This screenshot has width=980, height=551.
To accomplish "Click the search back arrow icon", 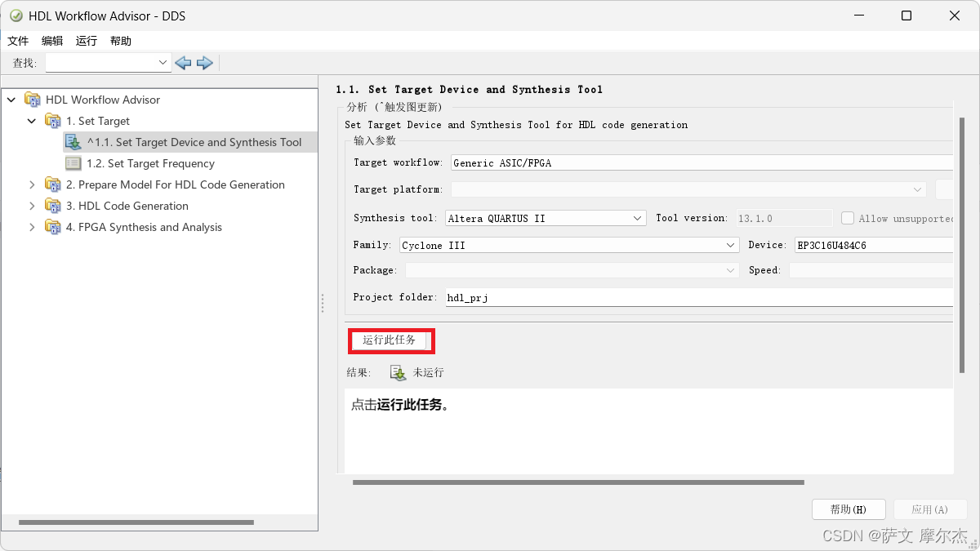I will pos(182,62).
